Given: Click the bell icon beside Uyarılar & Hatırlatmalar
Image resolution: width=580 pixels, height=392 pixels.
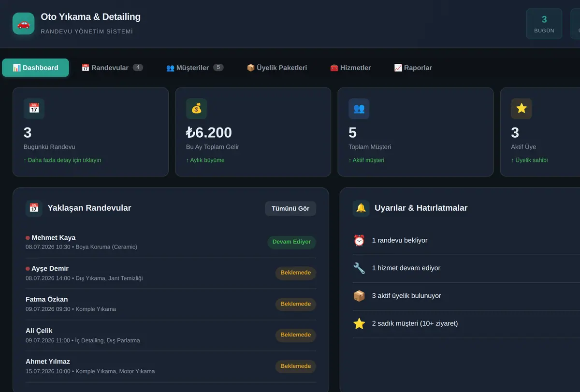Looking at the screenshot, I should click(x=361, y=208).
